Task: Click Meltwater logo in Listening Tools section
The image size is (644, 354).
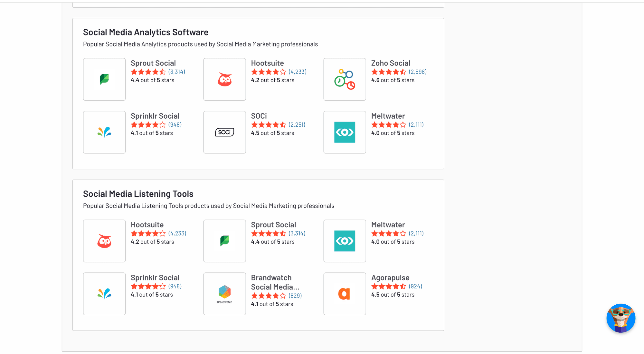Action: (345, 241)
